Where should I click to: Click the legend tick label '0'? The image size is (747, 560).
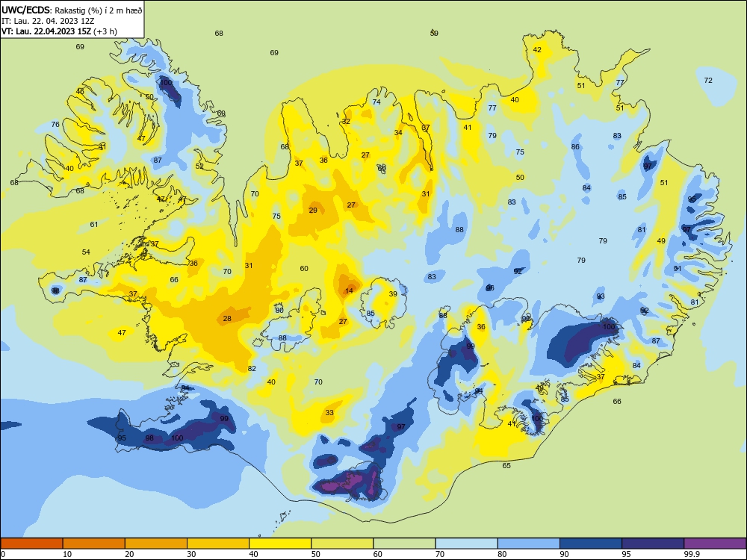3,554
